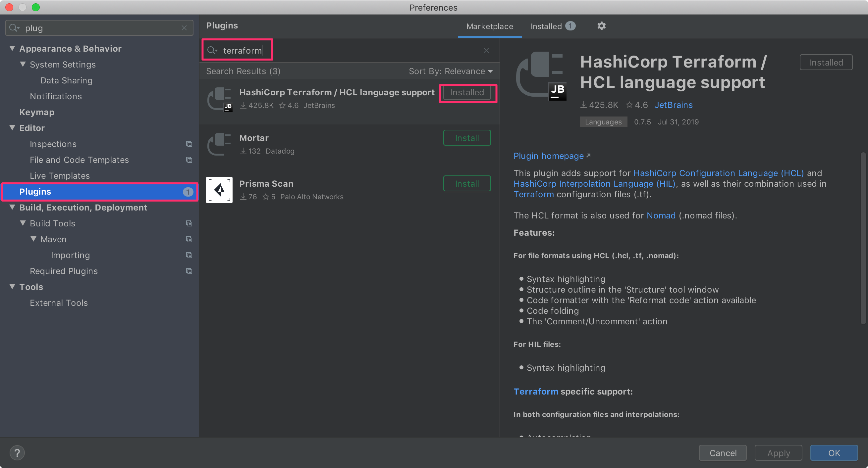Click the Mortar plugin icon
The width and height of the screenshot is (868, 468).
coord(219,144)
